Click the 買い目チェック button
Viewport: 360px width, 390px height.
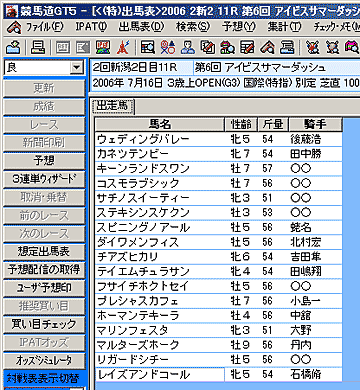(44, 324)
